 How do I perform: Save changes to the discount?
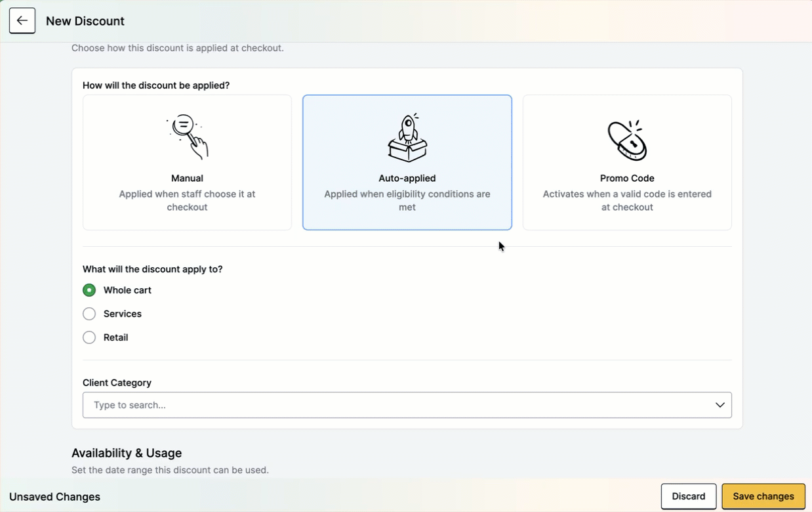coord(763,496)
